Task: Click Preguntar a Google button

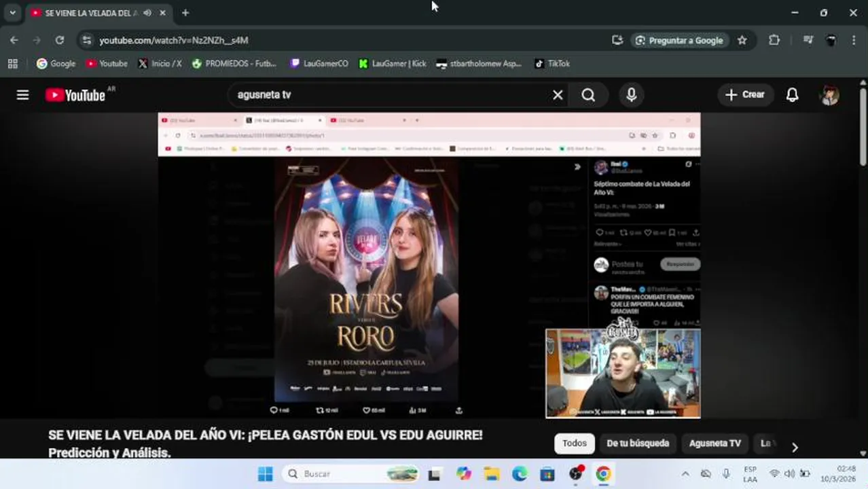Action: (679, 40)
